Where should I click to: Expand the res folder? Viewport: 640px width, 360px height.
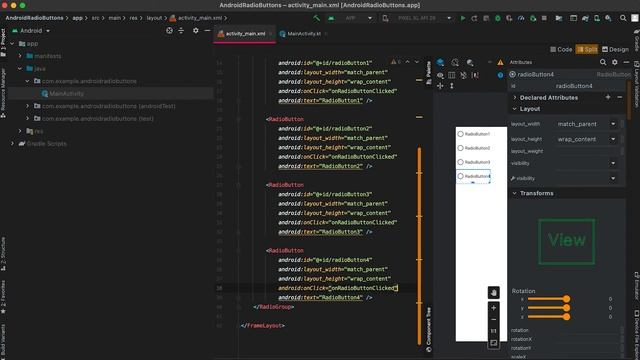point(20,131)
